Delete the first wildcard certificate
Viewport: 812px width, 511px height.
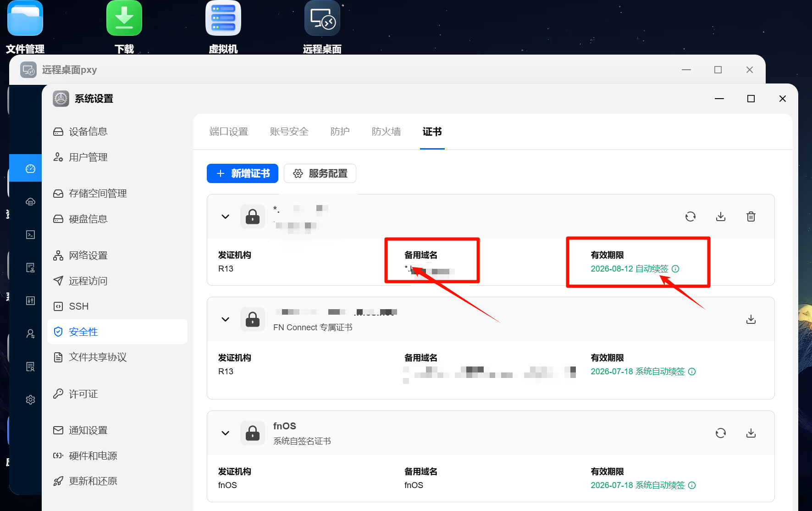point(751,217)
